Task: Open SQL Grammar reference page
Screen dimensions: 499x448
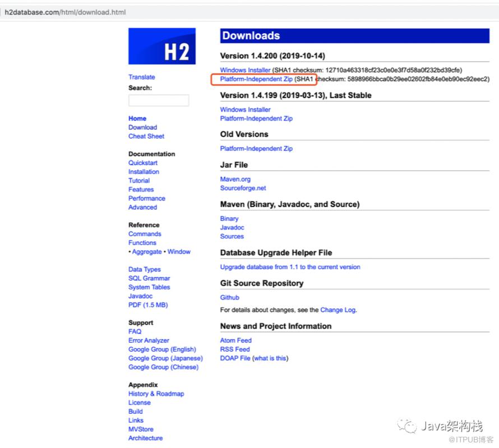Action: click(x=149, y=279)
